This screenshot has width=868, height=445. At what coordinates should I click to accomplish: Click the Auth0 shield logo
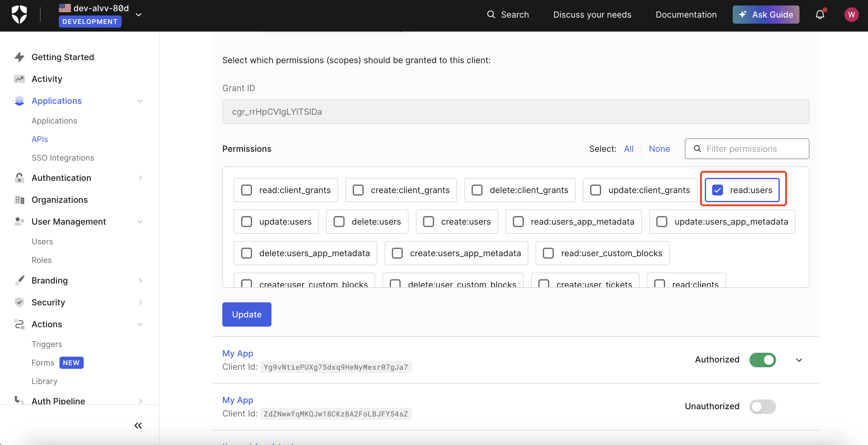(x=19, y=15)
